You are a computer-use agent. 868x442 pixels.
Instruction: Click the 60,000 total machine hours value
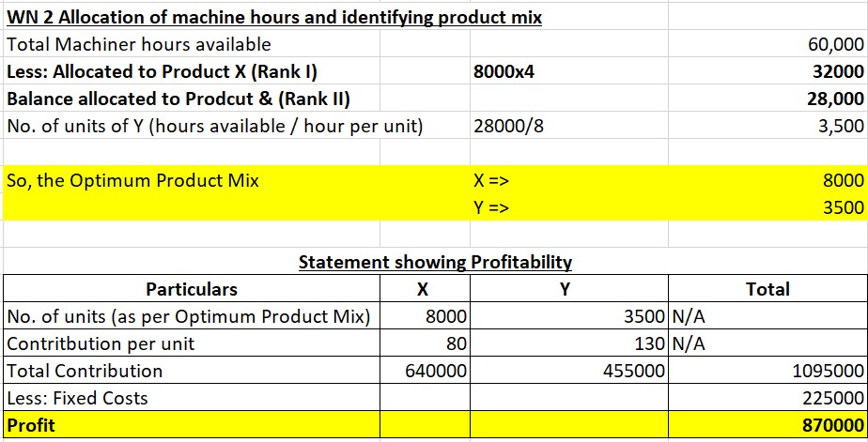(x=834, y=44)
